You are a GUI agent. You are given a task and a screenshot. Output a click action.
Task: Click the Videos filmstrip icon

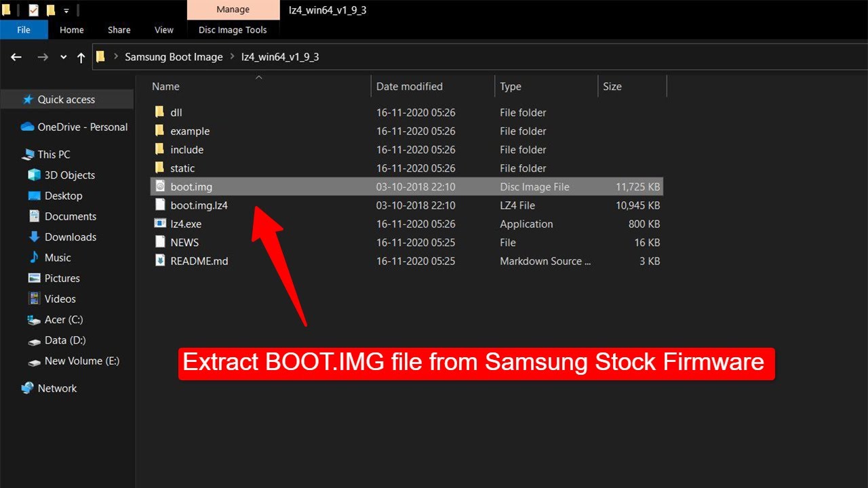[34, 298]
